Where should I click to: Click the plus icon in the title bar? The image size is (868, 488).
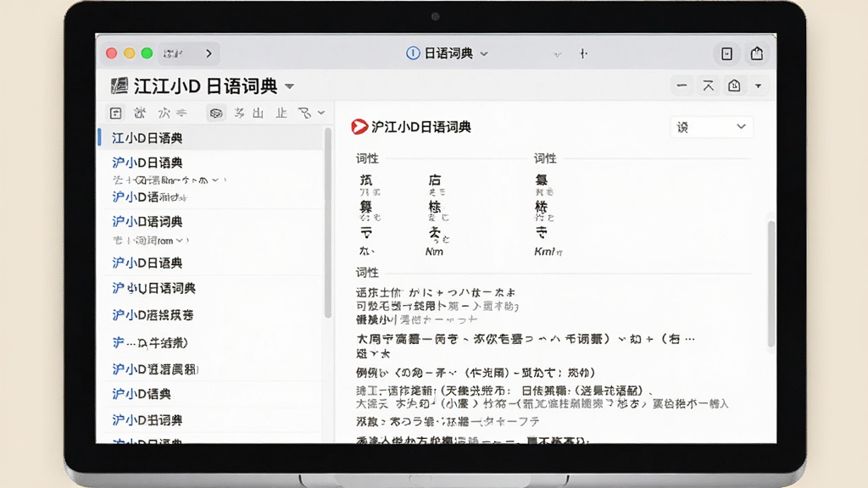(583, 53)
